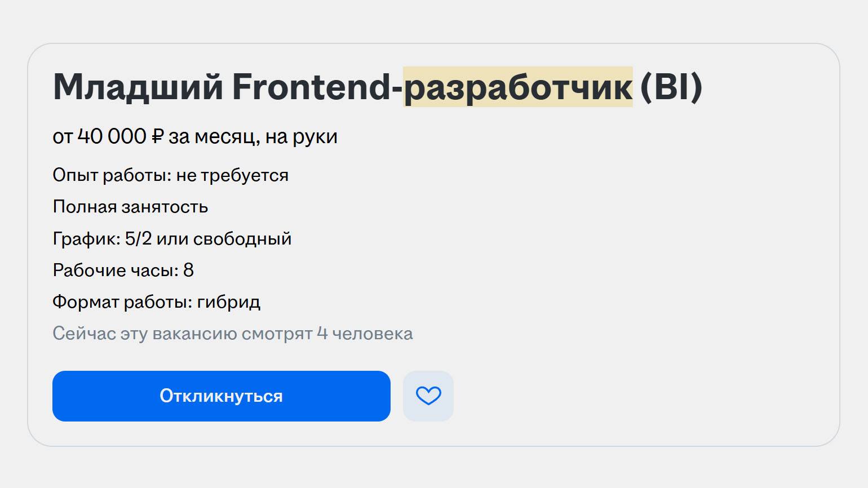Click the word Младший in the title

(x=138, y=87)
